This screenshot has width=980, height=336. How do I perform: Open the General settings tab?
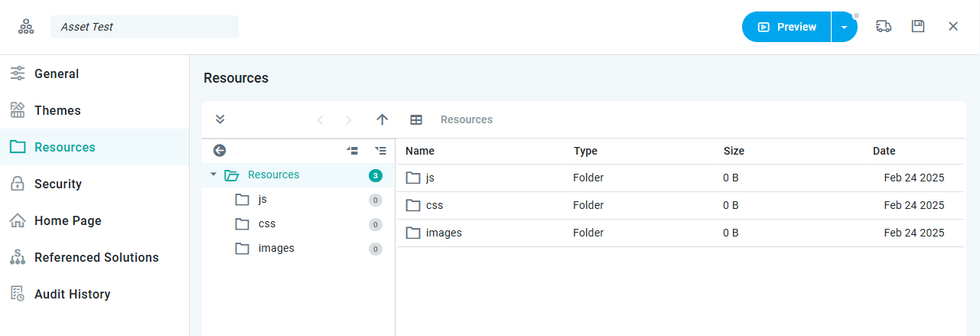(x=57, y=74)
